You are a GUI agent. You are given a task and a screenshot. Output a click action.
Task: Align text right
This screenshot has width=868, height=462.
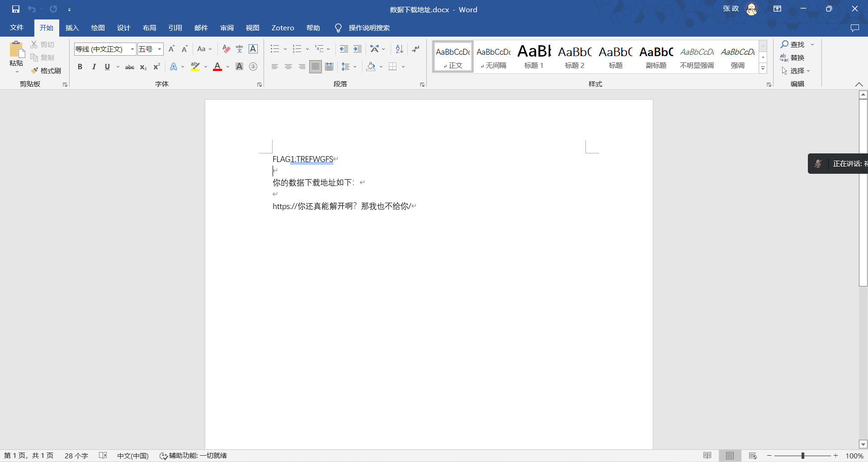point(302,67)
